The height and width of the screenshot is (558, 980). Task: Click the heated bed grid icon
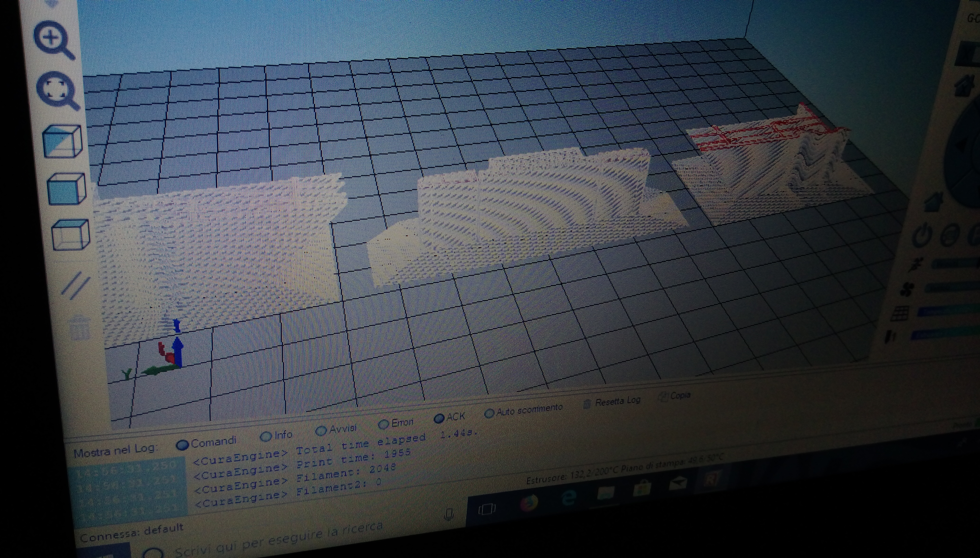point(899,313)
